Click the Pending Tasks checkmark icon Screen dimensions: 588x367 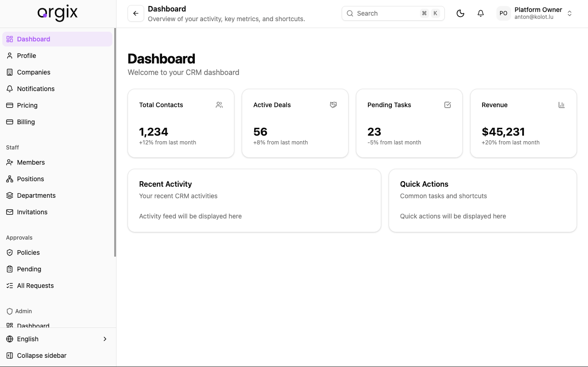pos(448,105)
